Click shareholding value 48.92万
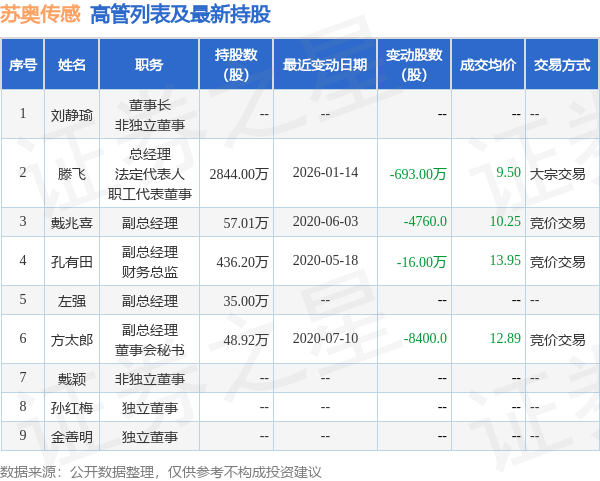This screenshot has width=600, height=481. pyautogui.click(x=245, y=340)
